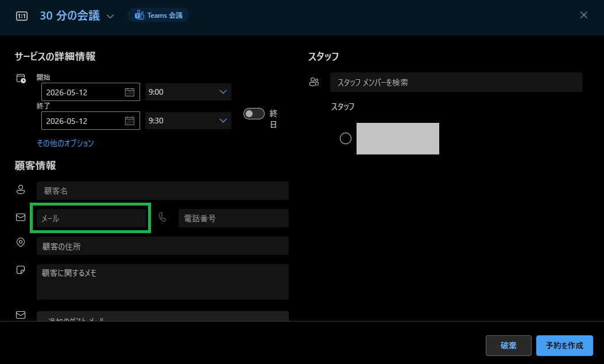
Task: Click the note icon beside 顧客に関するメモ
Action: tap(21, 270)
